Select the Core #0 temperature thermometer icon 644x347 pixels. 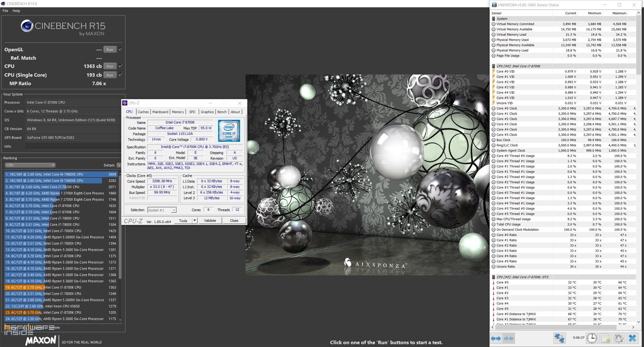[493, 282]
